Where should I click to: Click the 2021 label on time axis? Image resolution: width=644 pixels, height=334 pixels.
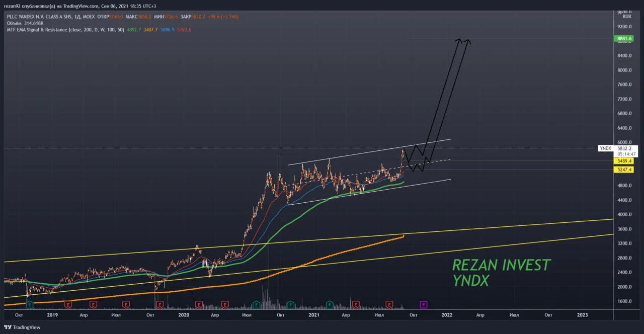tap(314, 315)
